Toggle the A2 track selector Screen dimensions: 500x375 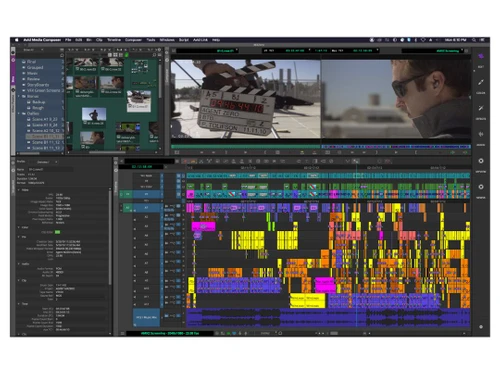click(x=146, y=217)
